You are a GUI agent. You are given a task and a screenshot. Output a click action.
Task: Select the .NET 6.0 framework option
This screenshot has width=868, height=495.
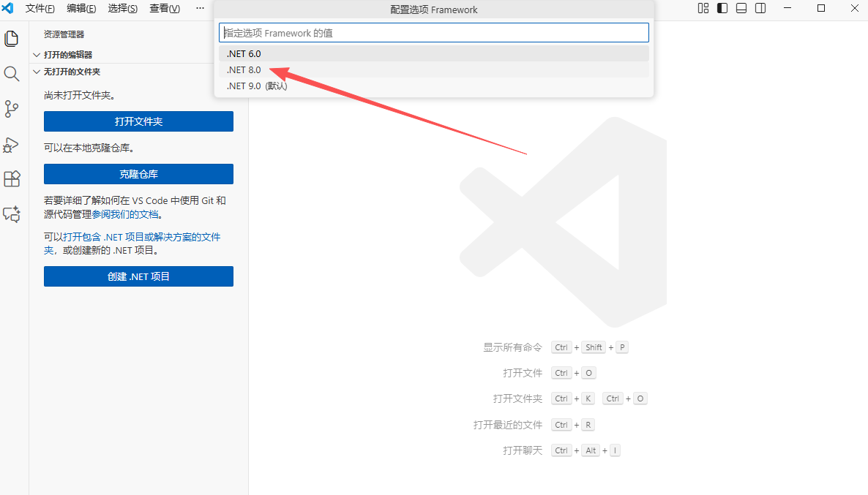pyautogui.click(x=434, y=53)
